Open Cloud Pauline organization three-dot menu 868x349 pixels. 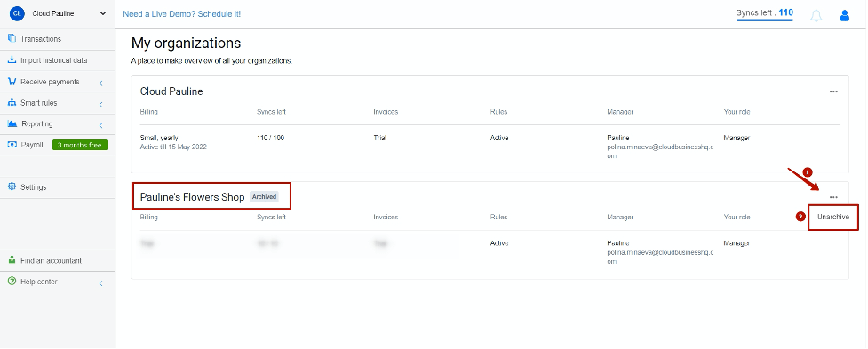click(833, 91)
